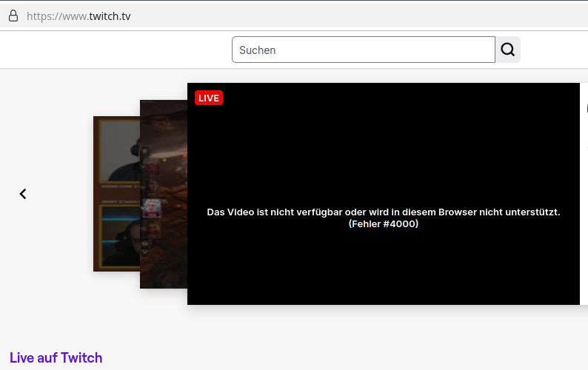
Task: Open the second carousel stream thumbnail
Action: pos(164,148)
